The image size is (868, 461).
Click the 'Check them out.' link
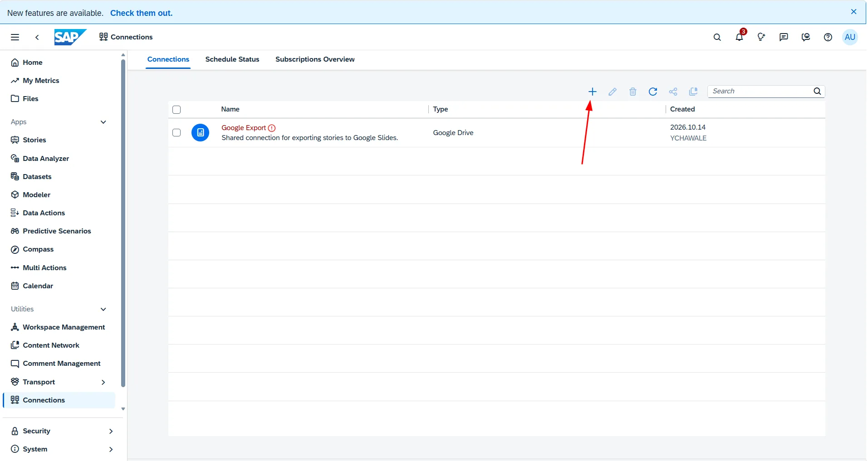click(141, 13)
